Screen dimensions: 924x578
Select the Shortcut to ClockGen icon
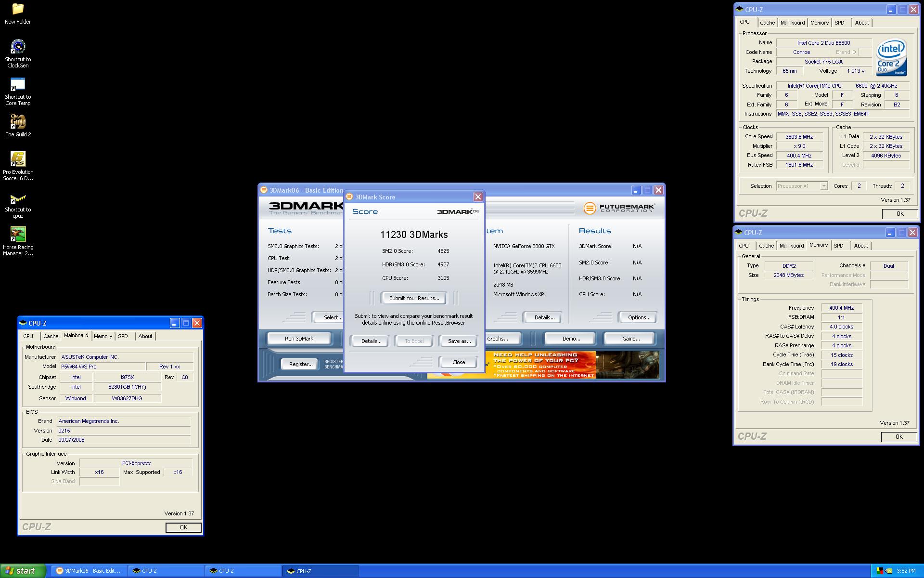pos(18,53)
